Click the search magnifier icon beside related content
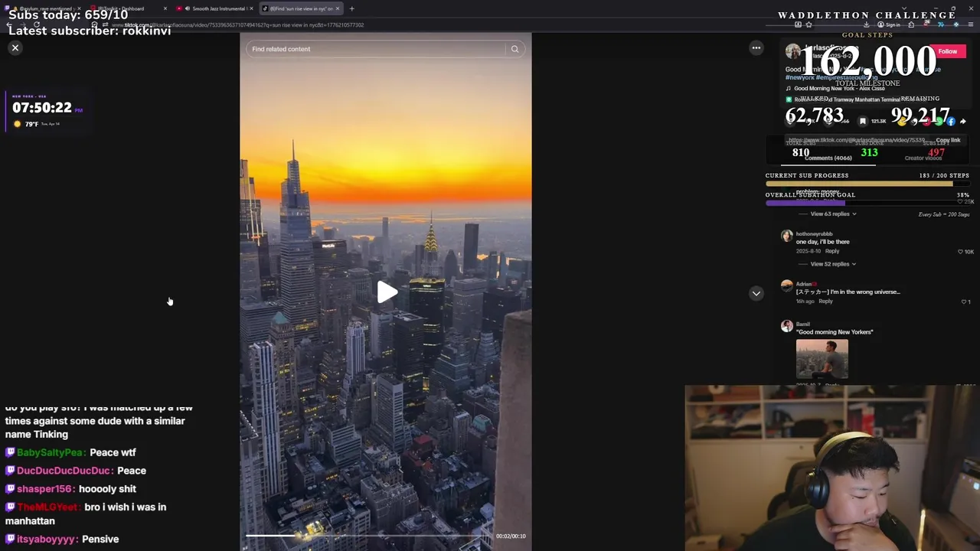This screenshot has width=980, height=551. [x=515, y=49]
